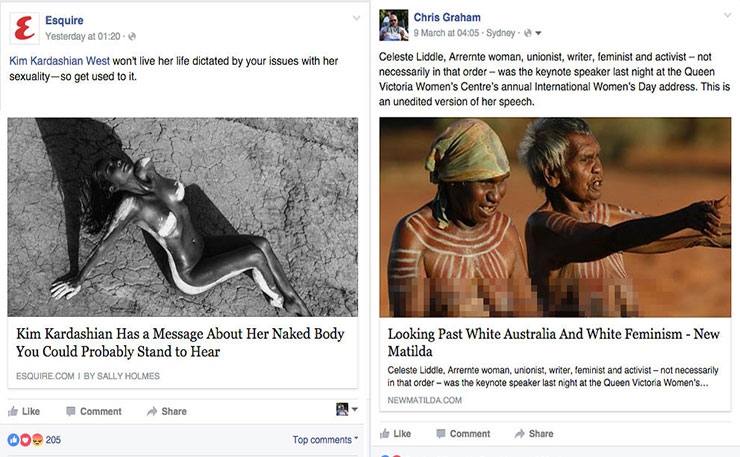This screenshot has width=740, height=457.
Task: Open Chris Graham's profile picture
Action: (x=394, y=25)
